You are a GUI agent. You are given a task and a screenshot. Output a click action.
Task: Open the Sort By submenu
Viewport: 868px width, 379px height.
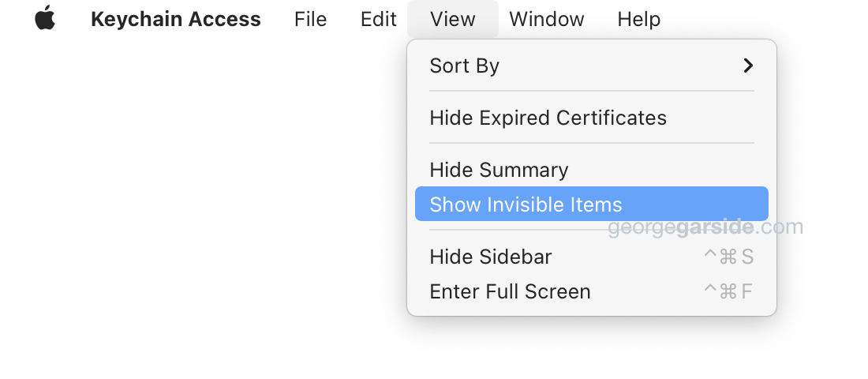pyautogui.click(x=592, y=66)
